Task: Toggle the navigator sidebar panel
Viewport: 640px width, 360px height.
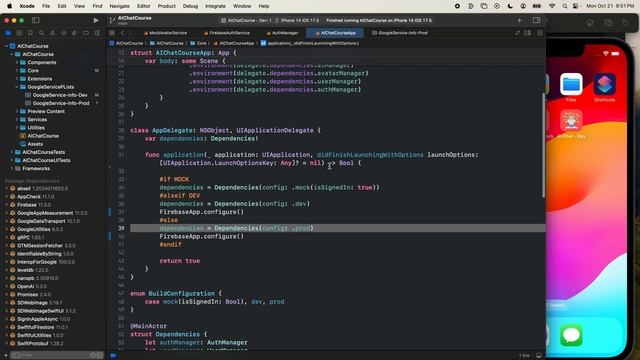Action: click(36, 20)
